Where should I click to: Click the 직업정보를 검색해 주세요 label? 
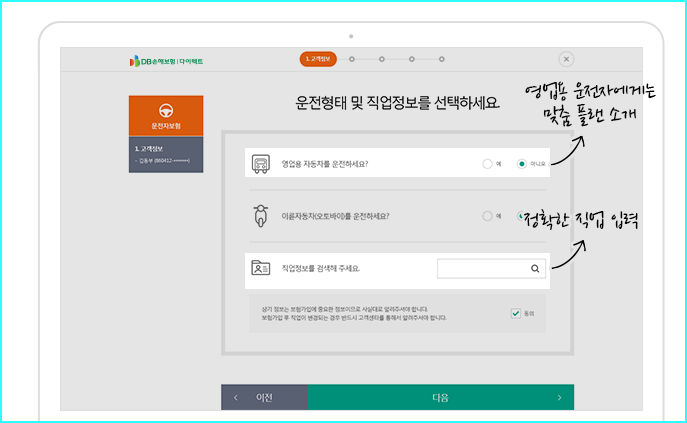[320, 268]
